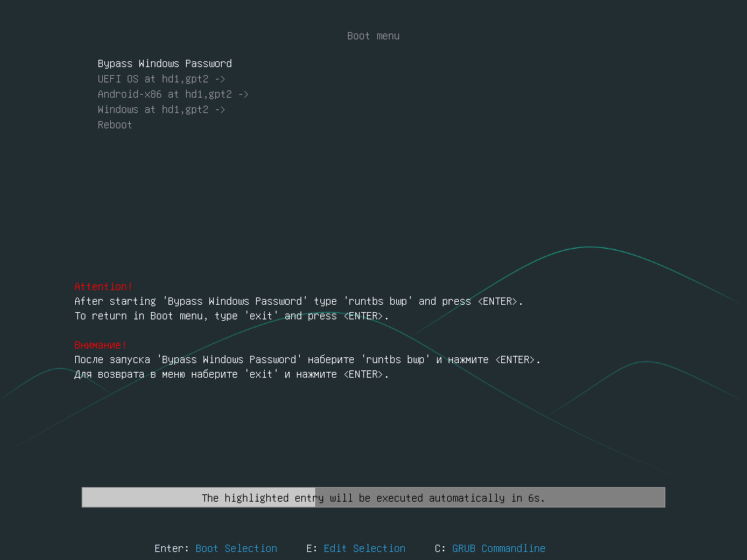747x560 pixels.
Task: Click the countdown progress bar
Action: [x=373, y=497]
